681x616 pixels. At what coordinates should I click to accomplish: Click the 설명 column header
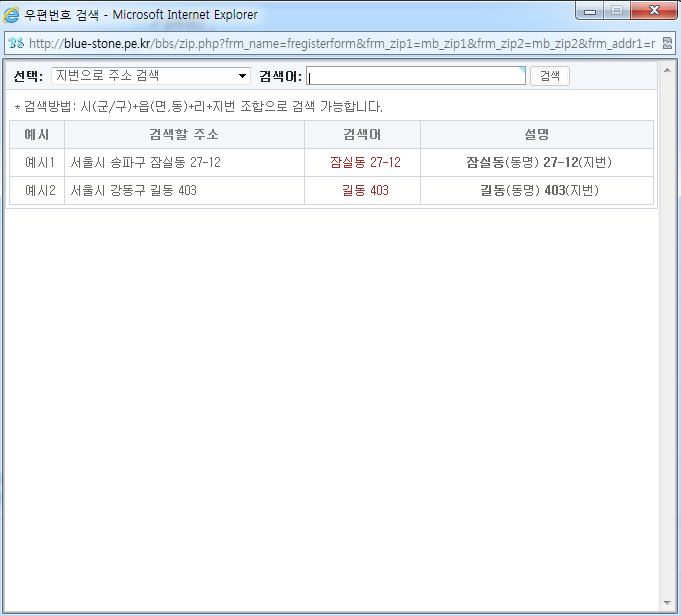pos(536,135)
